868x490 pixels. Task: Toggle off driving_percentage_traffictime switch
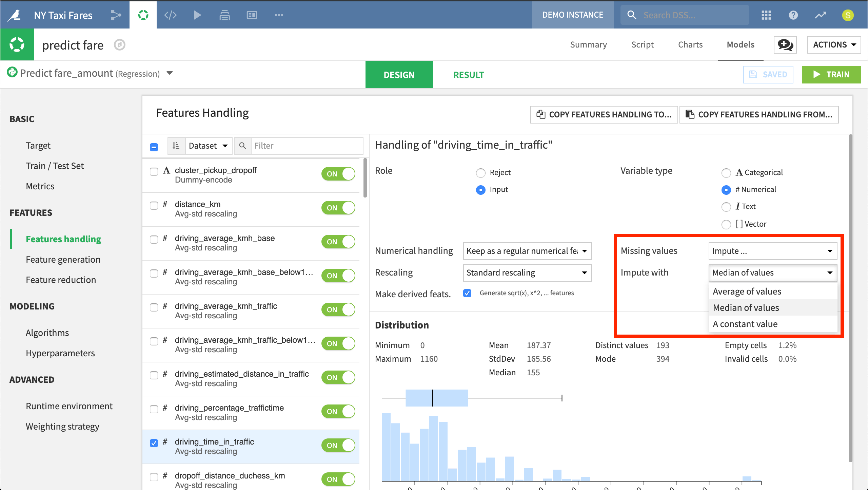click(338, 411)
